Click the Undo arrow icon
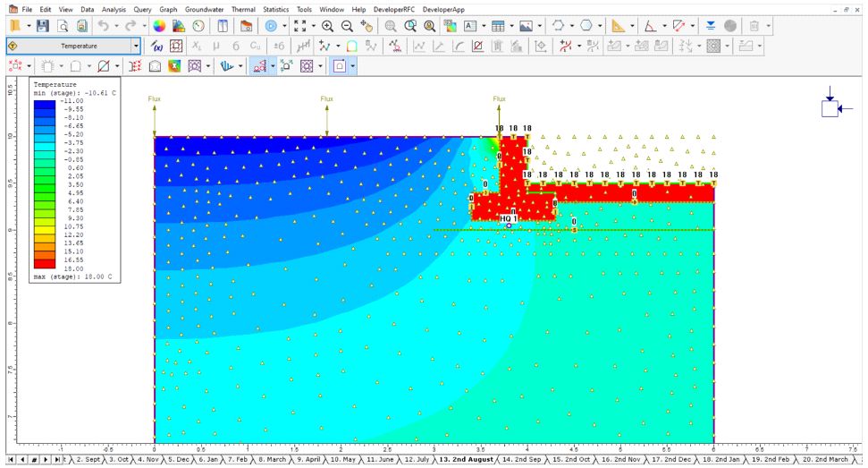This screenshot has width=868, height=468. click(104, 27)
